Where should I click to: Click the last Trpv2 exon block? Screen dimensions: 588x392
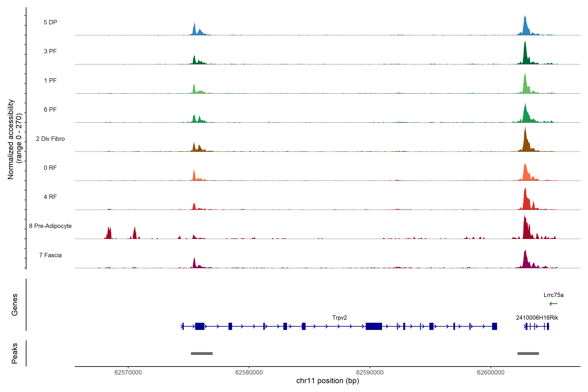tap(494, 326)
